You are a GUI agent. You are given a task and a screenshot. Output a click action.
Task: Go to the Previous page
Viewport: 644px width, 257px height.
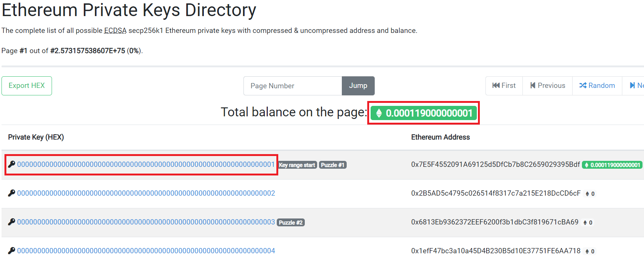pos(548,86)
